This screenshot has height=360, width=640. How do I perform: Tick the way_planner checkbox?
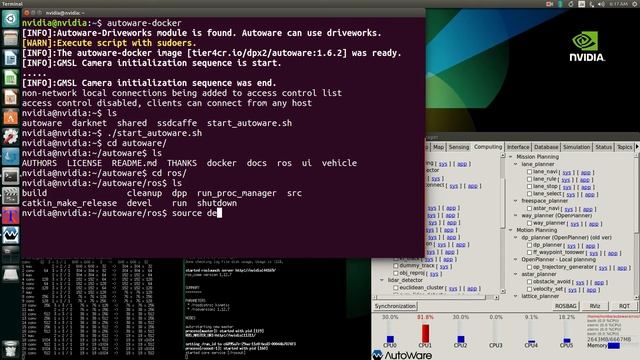coord(529,223)
